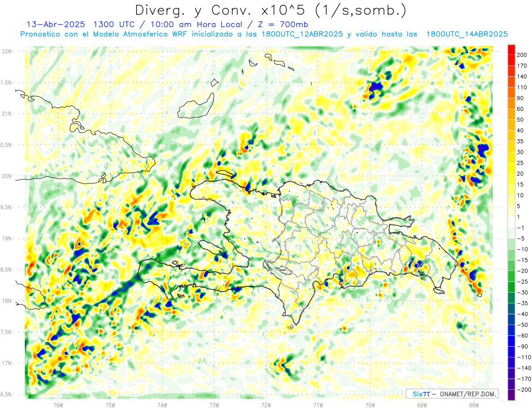Screen dimensions: 532x411
Task: Click the color bar value "35"
Action: click(520, 141)
